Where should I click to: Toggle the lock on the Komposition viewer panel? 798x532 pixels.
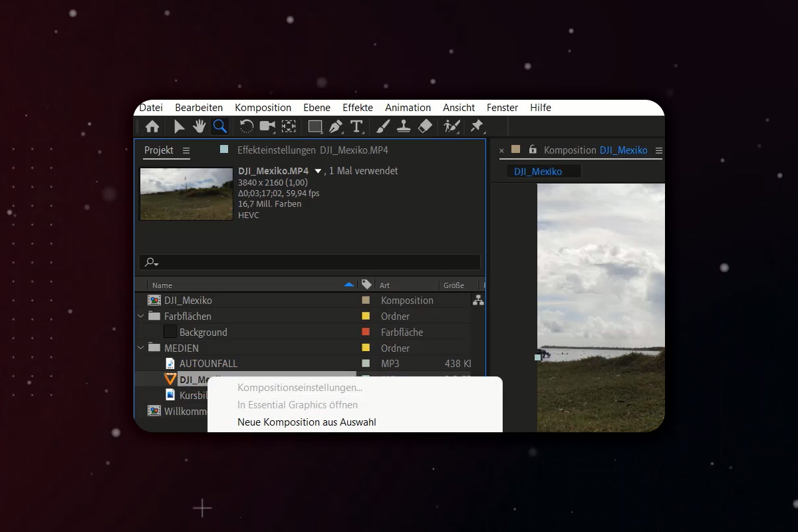pos(532,150)
